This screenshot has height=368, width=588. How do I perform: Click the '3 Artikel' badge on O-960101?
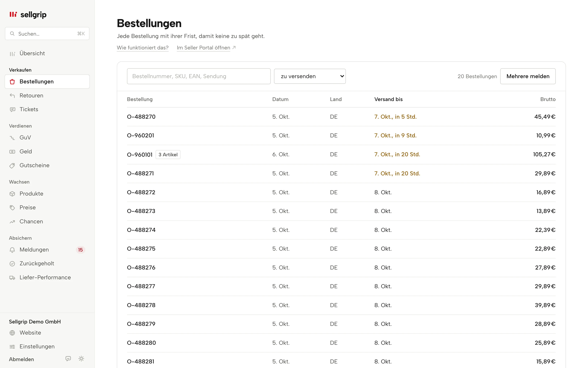pyautogui.click(x=168, y=154)
